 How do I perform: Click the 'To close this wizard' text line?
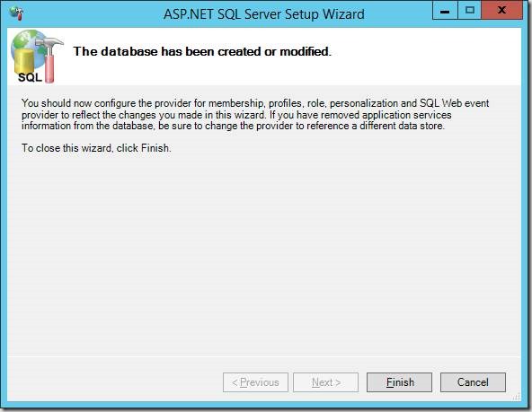[x=96, y=148]
